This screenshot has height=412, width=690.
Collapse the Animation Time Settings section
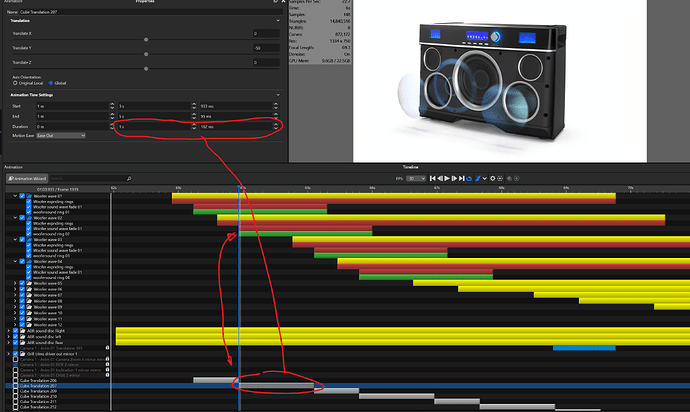coord(278,95)
